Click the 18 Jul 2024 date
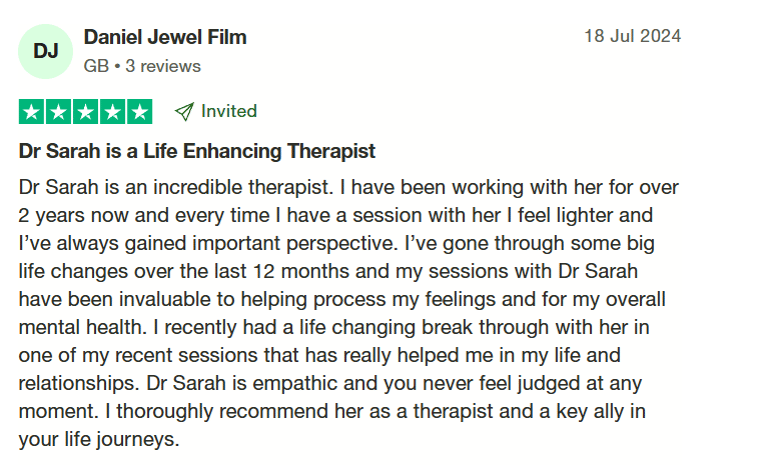 (x=632, y=36)
